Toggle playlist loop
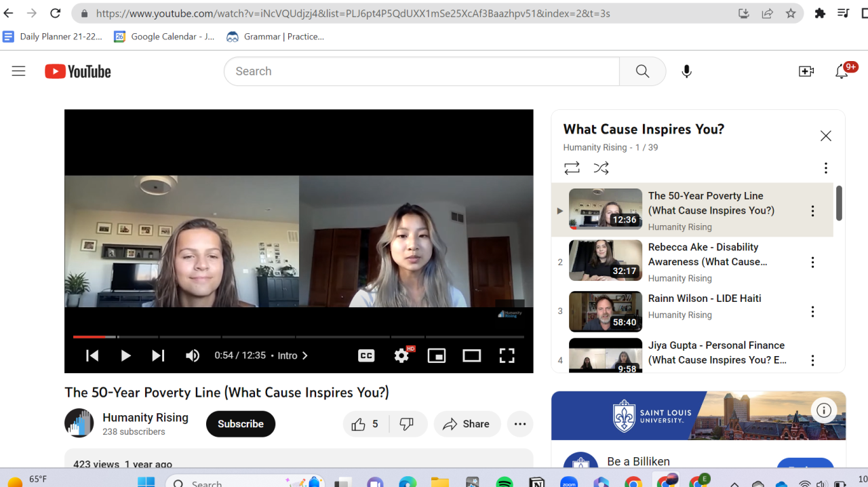 point(572,168)
